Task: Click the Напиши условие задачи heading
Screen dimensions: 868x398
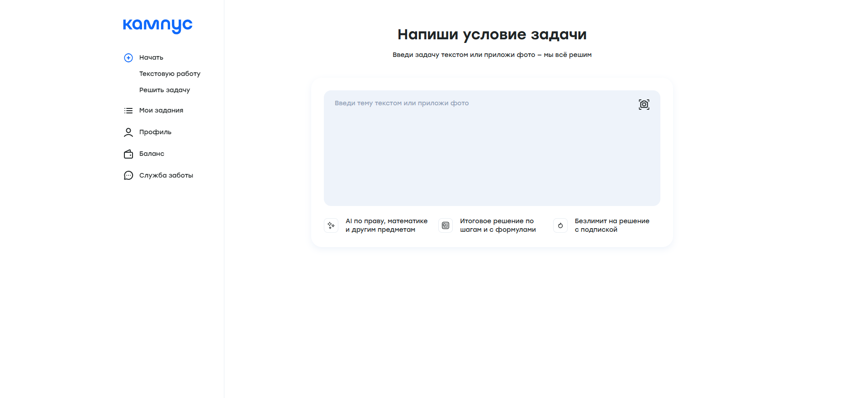Action: click(x=492, y=34)
